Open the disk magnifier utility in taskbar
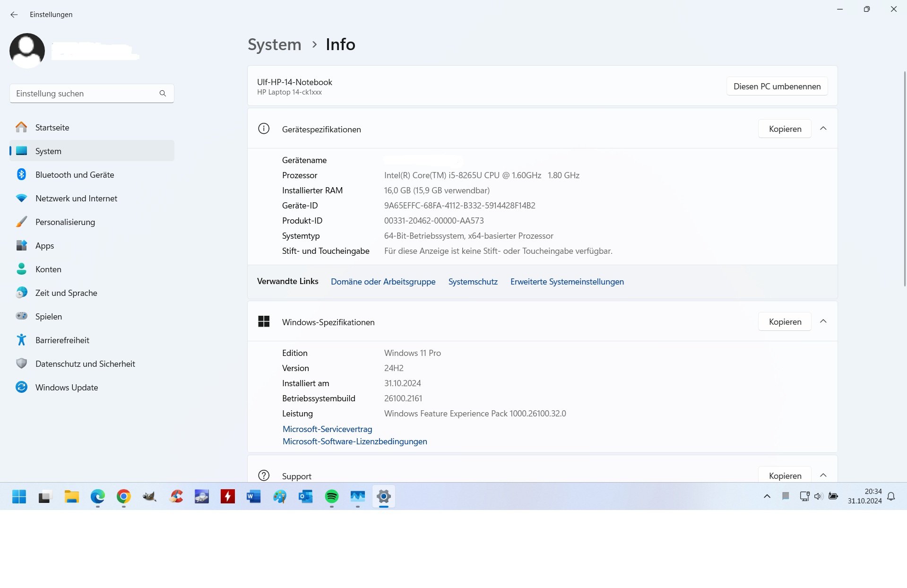 [x=202, y=496]
